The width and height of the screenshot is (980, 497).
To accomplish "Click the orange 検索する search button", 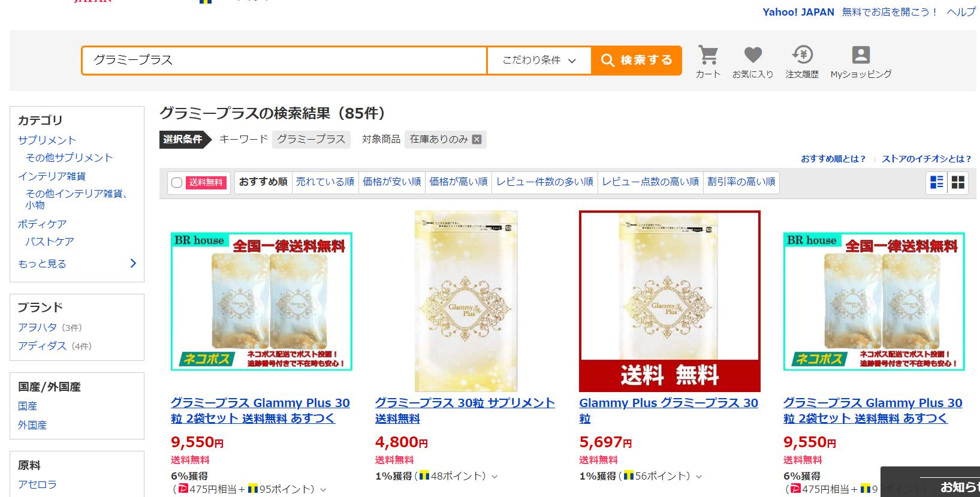I will click(x=637, y=60).
